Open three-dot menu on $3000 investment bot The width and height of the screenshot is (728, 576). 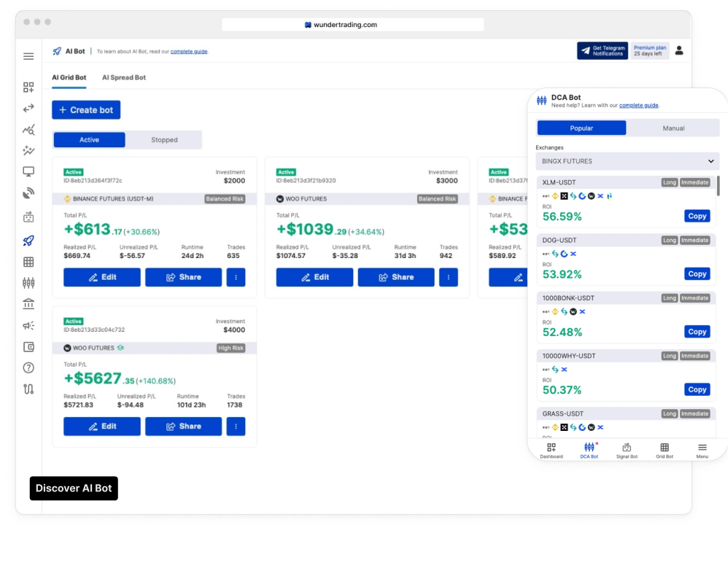449,277
